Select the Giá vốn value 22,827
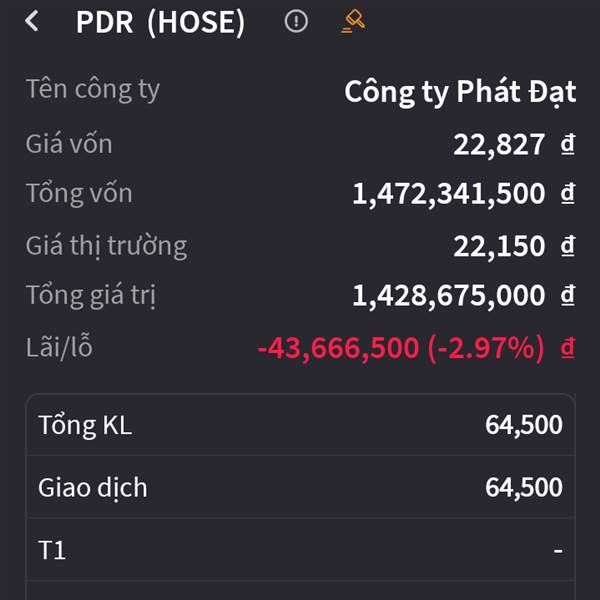Image resolution: width=600 pixels, height=600 pixels. tap(499, 145)
